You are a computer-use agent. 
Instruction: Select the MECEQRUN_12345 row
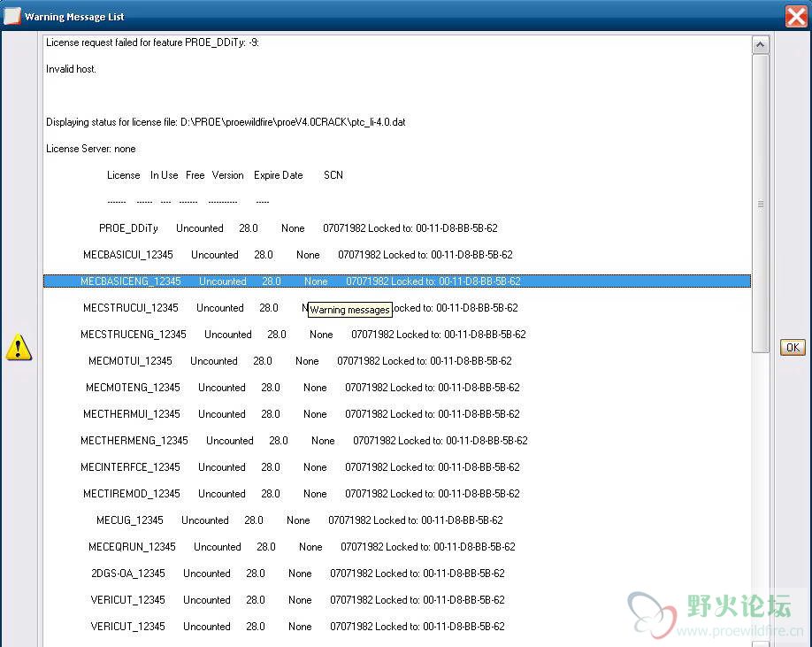click(397, 547)
